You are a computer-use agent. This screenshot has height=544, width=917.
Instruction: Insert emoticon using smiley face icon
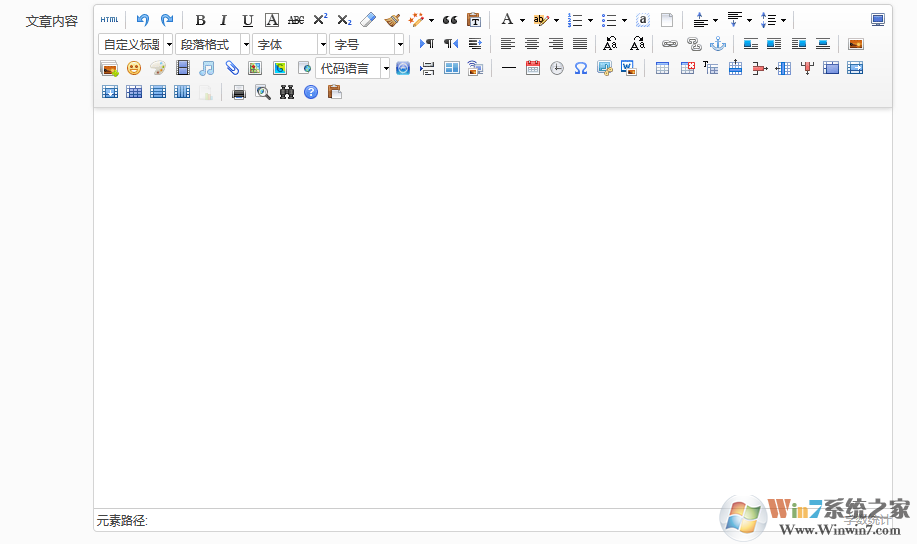pos(134,68)
